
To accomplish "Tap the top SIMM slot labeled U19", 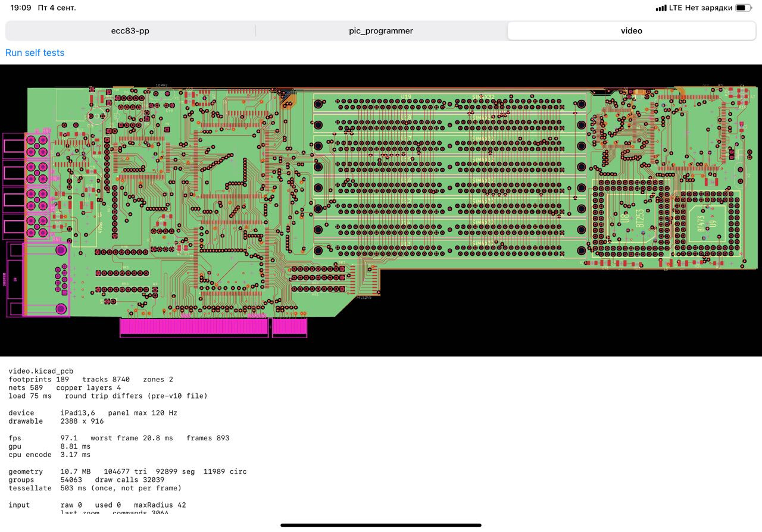I will tap(451, 104).
